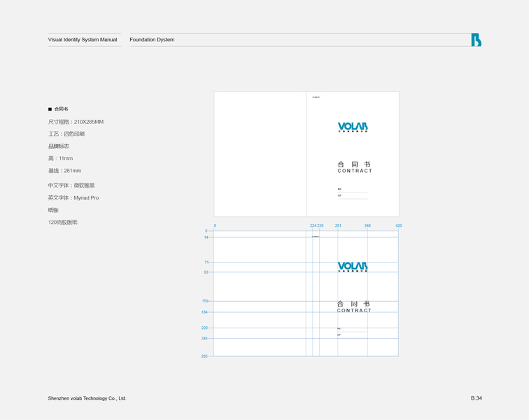Click the horizontal ruler mark '281'

click(338, 225)
